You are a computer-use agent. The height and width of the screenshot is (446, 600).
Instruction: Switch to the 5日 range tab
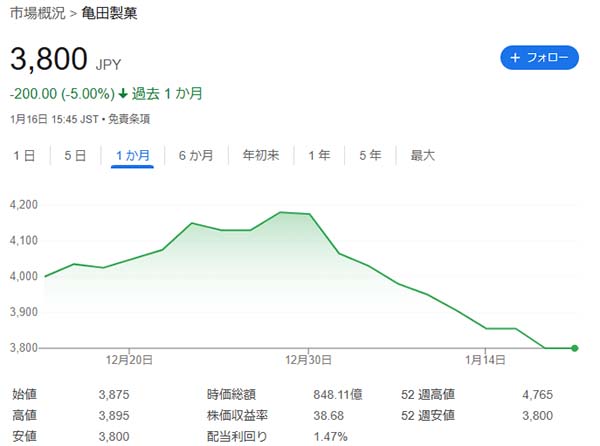[x=75, y=156]
